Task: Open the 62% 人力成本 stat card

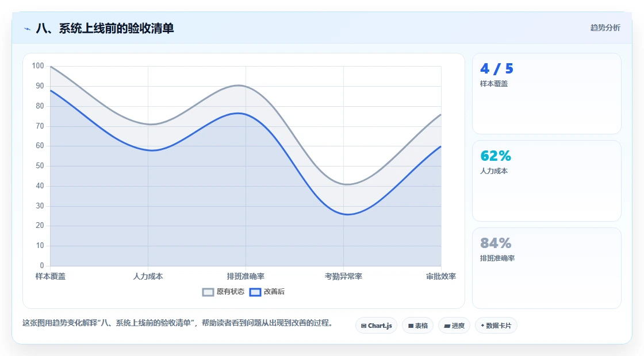Action: pos(547,181)
